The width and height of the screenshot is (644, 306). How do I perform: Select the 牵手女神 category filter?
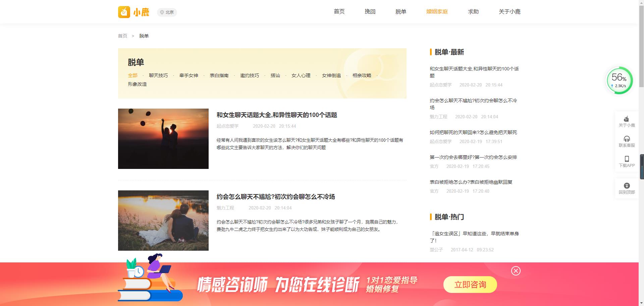(189, 75)
